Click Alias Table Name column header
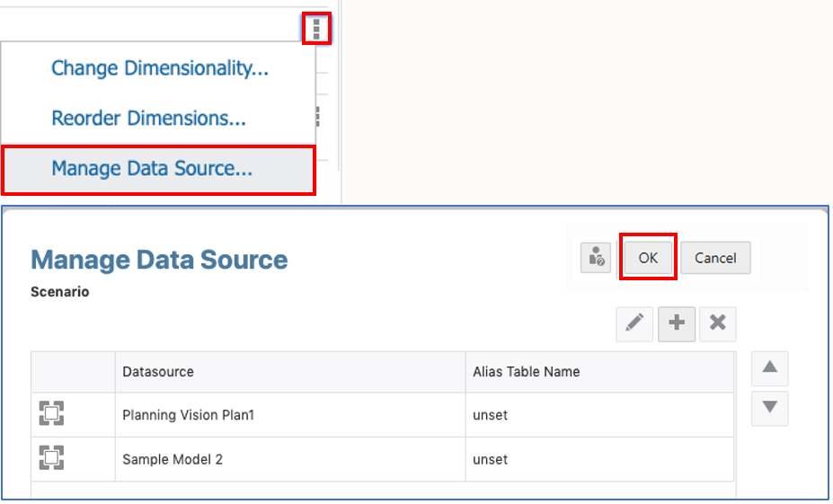The height and width of the screenshot is (504, 833). coord(526,371)
